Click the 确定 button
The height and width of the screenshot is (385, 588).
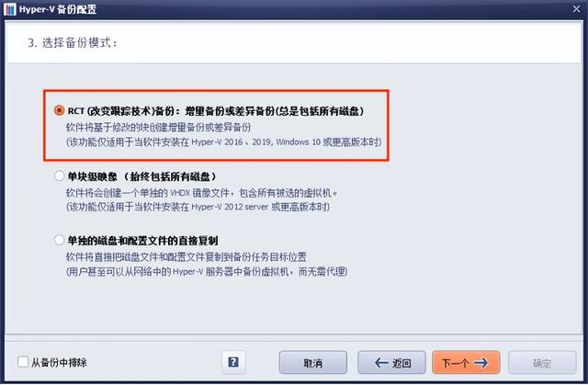(542, 363)
